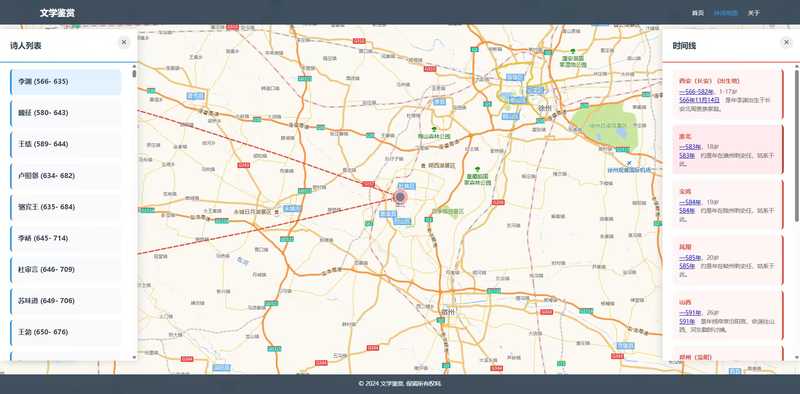Click the 皇藏峪国家森林公园 tree icon
This screenshot has height=394, width=800.
pyautogui.click(x=477, y=169)
